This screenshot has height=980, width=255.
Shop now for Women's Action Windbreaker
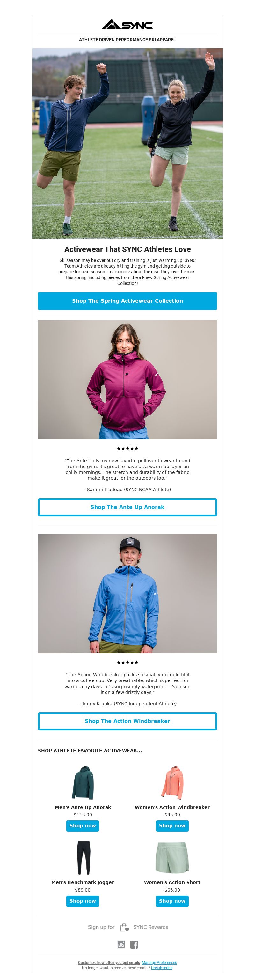coord(172,825)
